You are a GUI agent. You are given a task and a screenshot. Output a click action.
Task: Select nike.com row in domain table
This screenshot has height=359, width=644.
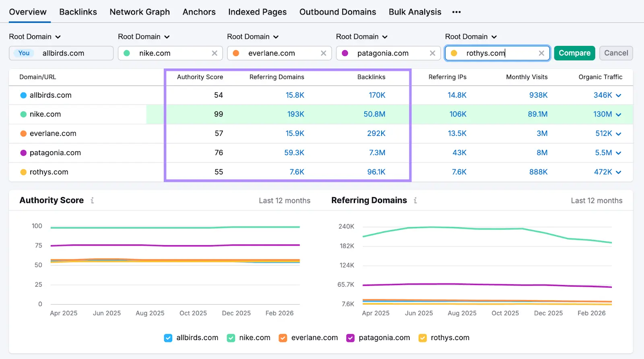[x=321, y=114]
